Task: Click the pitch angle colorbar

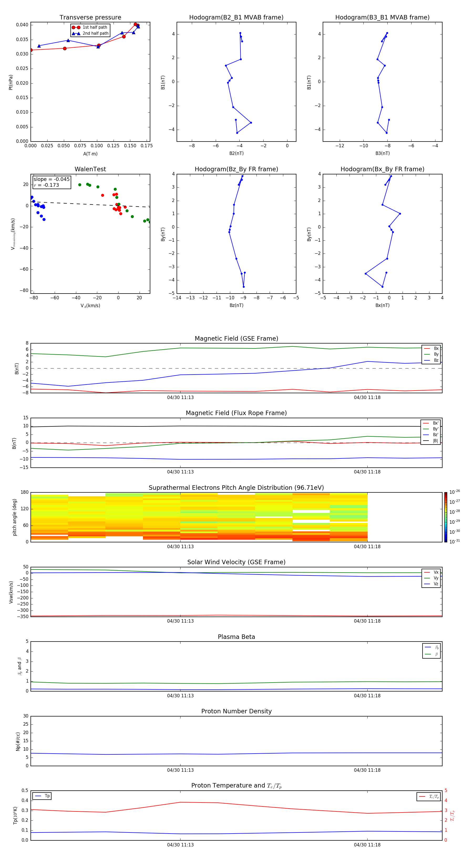Action: tap(446, 517)
